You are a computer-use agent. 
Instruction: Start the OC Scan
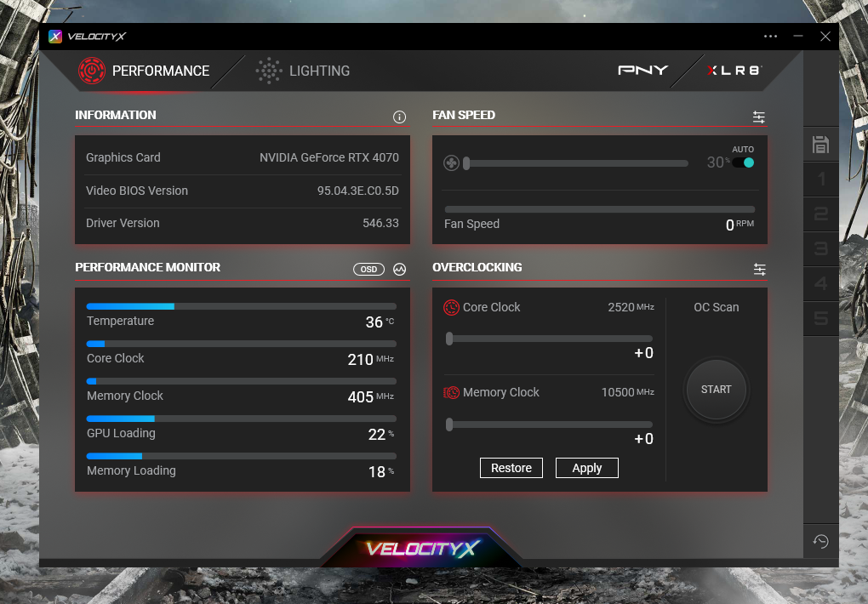click(717, 390)
